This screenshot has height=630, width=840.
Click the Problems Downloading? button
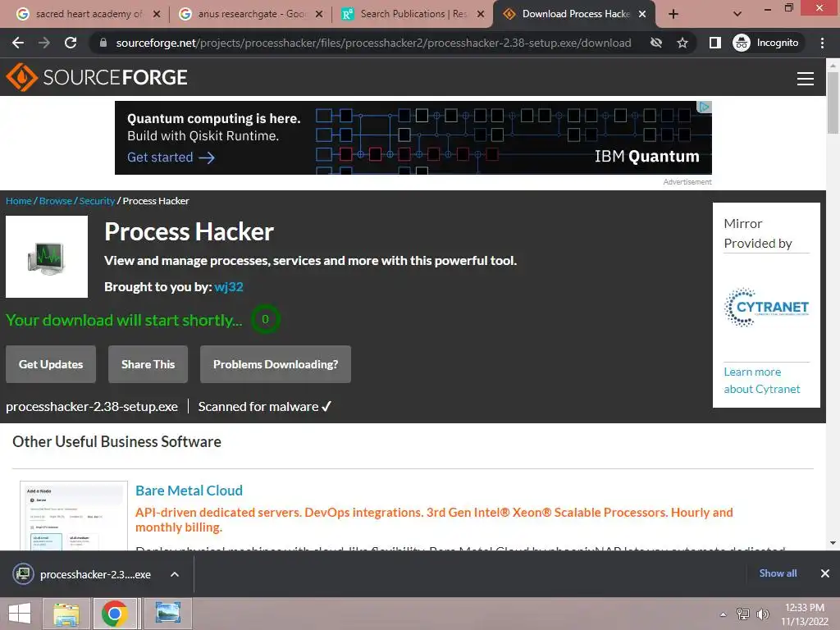(x=276, y=364)
